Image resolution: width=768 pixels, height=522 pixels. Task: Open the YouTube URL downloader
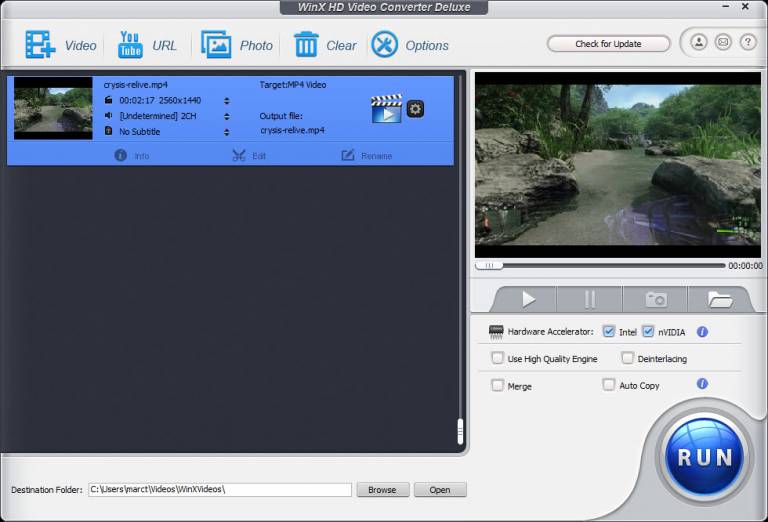click(x=147, y=45)
